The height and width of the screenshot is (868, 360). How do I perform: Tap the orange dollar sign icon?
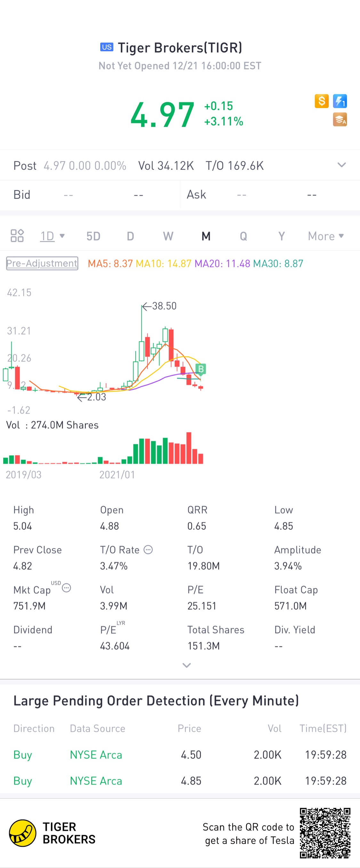321,101
